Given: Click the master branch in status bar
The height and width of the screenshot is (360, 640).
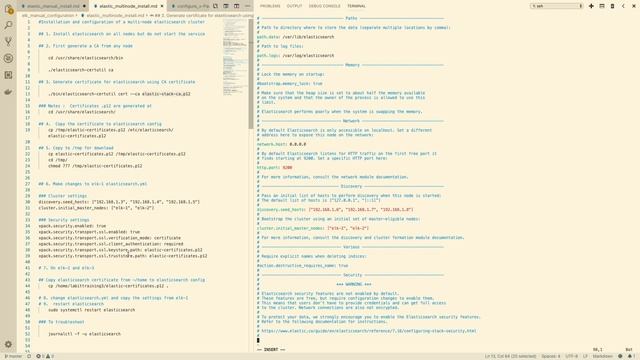Looking at the screenshot, I should [13, 356].
